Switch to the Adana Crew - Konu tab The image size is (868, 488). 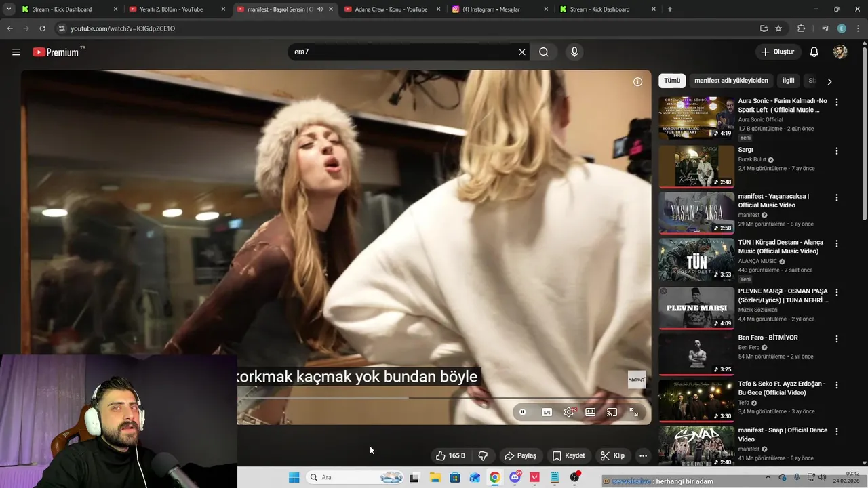tap(393, 9)
